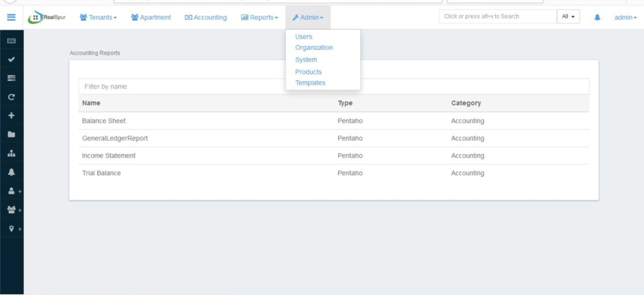644x295 pixels.
Task: Click the Type column header
Action: tap(345, 103)
